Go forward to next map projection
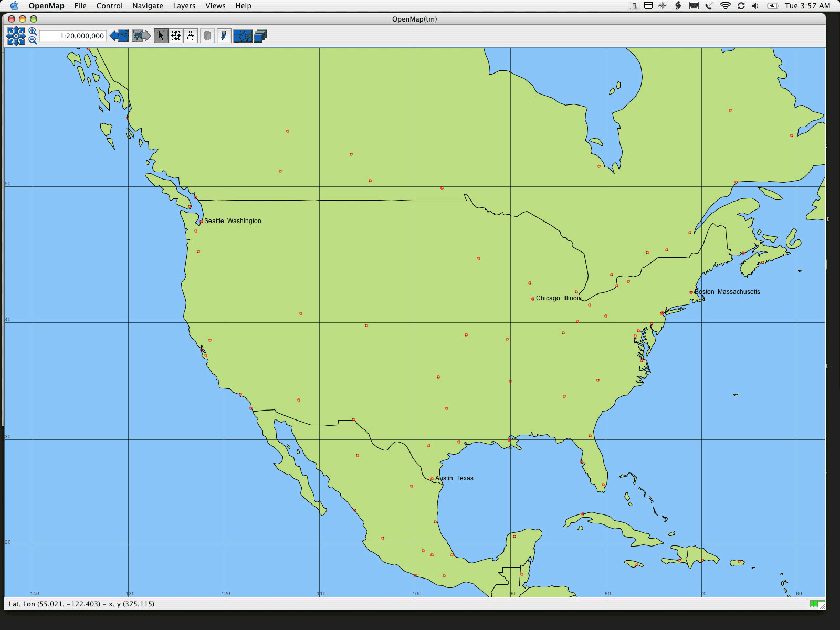840x630 pixels. point(141,36)
